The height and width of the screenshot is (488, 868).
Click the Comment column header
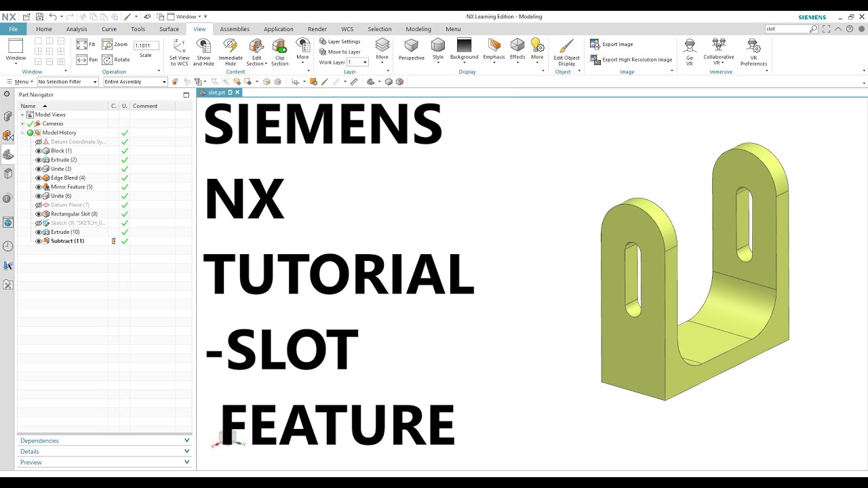152,106
